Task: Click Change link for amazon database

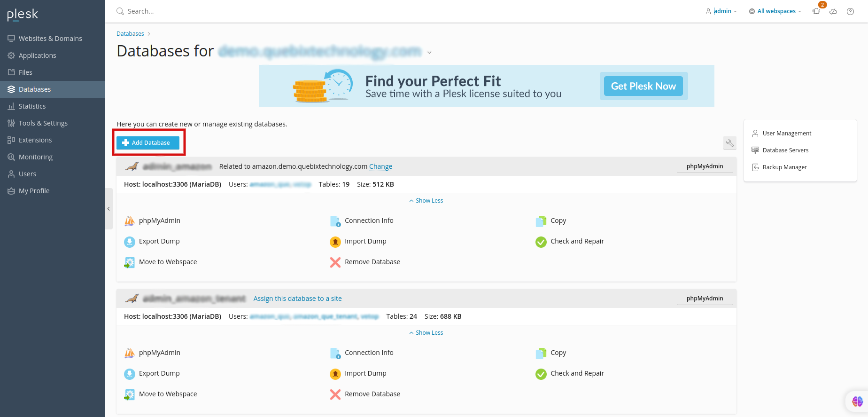Action: pos(380,166)
